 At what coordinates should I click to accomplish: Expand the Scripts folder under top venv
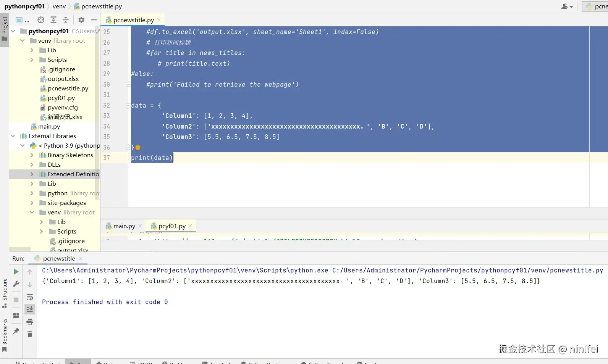(x=32, y=60)
